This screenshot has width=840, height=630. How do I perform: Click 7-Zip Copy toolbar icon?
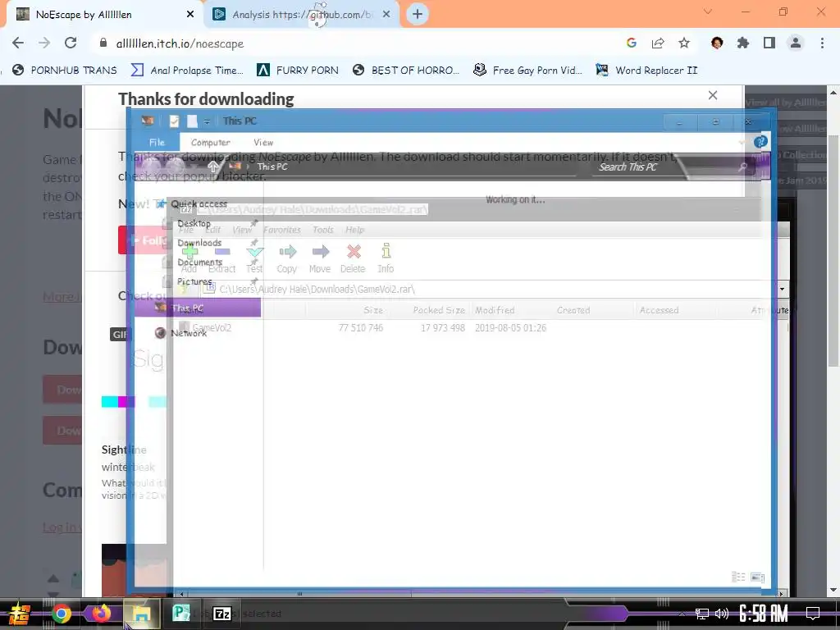coord(286,258)
